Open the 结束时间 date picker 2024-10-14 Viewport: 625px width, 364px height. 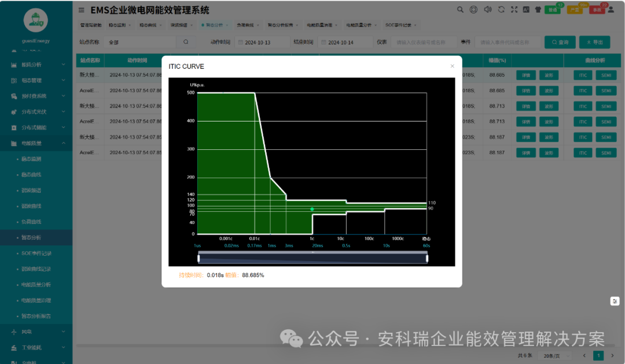click(x=345, y=42)
